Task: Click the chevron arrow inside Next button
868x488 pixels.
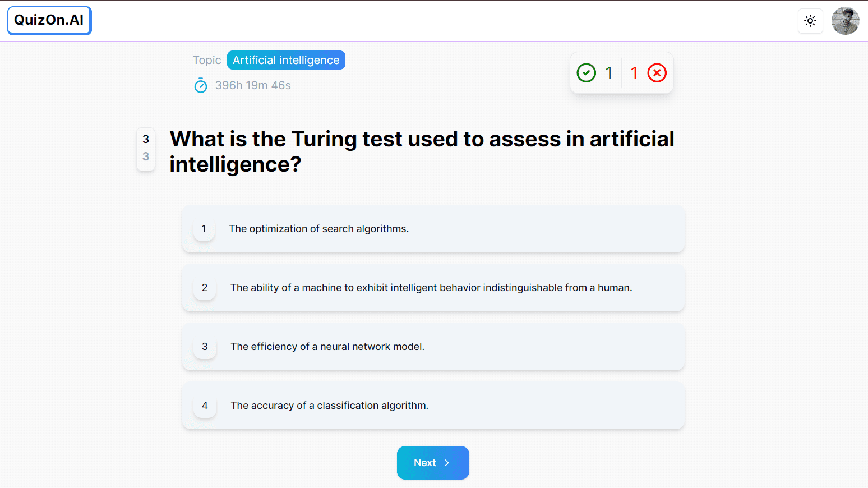Action: click(447, 463)
